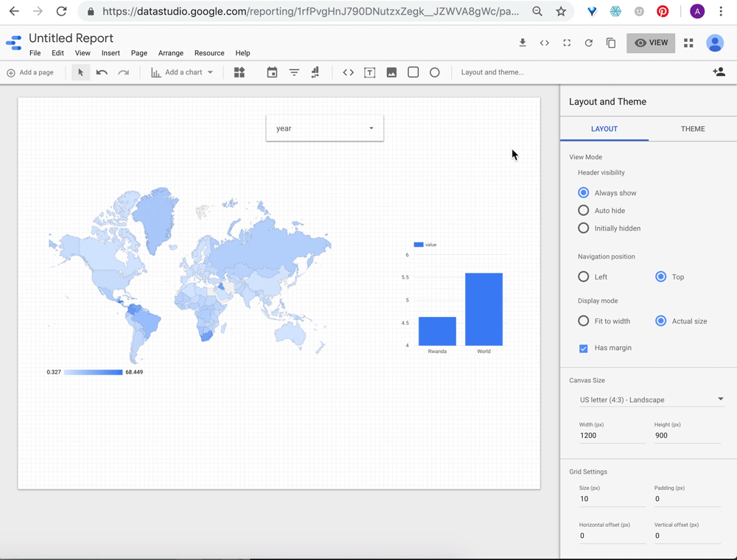Select Auto hide header visibility
The width and height of the screenshot is (737, 560).
583,211
